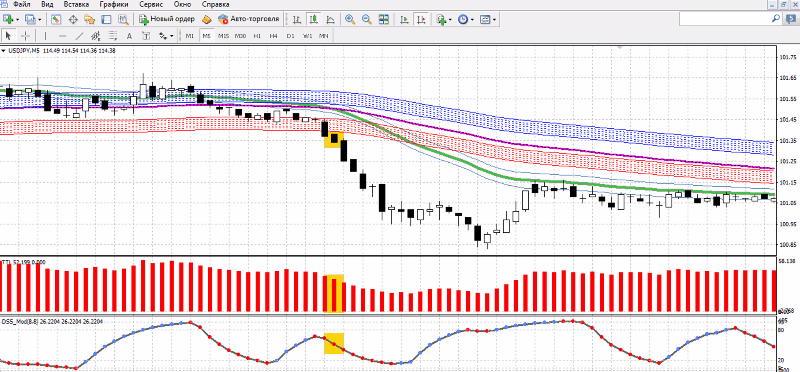Image resolution: width=800 pixels, height=372 pixels.
Task: Switch chart to candlesticks display icon
Action: point(314,19)
